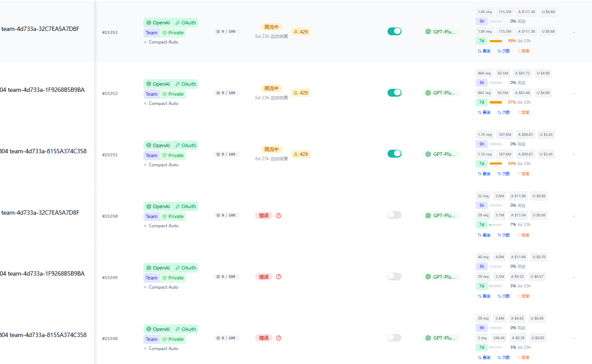Screen dimensions: 592x364
Task: Select account name team-4d733a-8155A374C358 in row #15351
Action: [x=48, y=152]
